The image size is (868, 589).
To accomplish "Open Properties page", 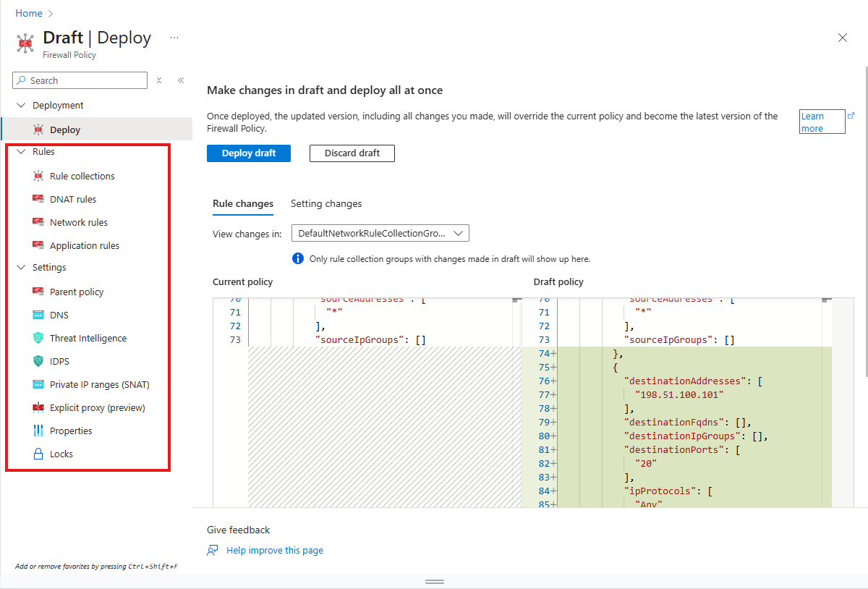I will point(71,431).
